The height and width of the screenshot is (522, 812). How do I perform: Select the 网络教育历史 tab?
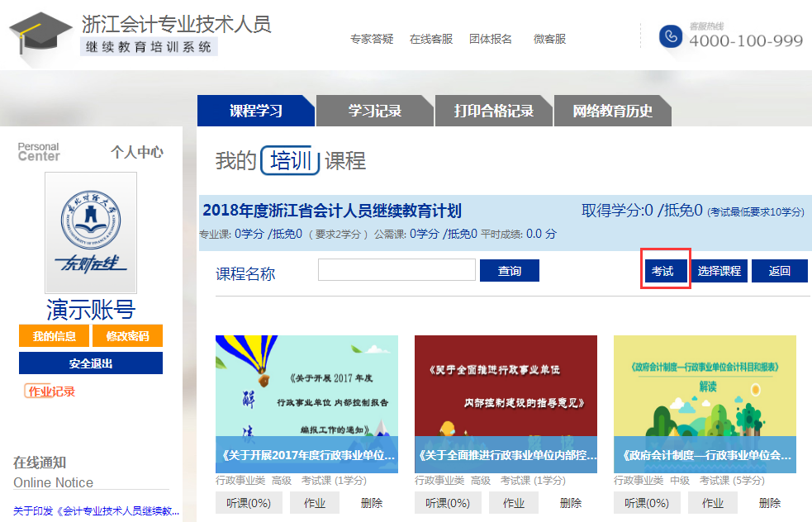pyautogui.click(x=612, y=112)
